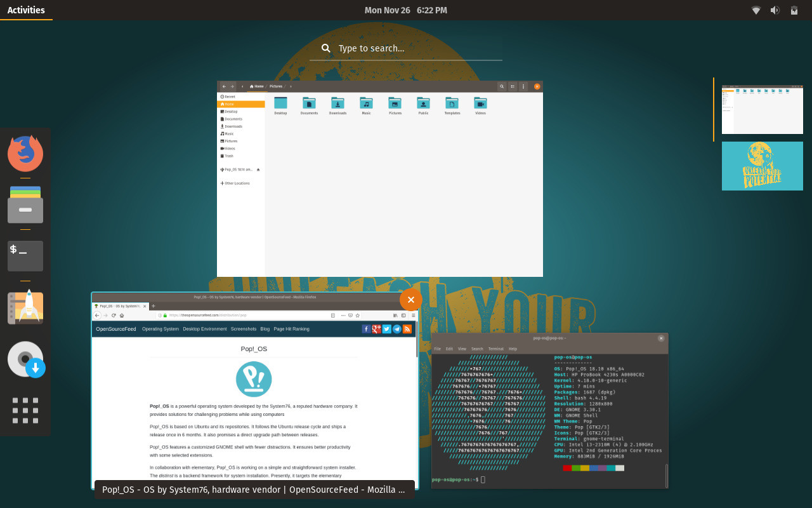Image resolution: width=812 pixels, height=508 pixels.
Task: Click the Type to search field
Action: 406,48
